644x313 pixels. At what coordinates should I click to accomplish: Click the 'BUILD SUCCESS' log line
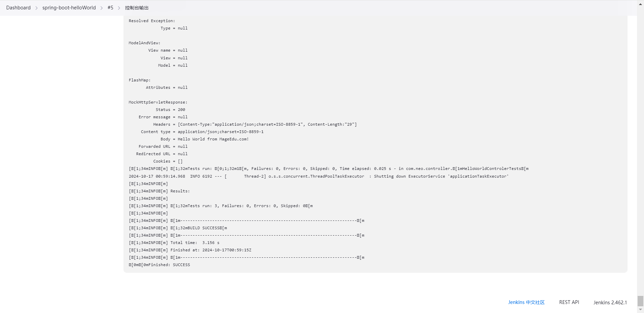point(178,228)
